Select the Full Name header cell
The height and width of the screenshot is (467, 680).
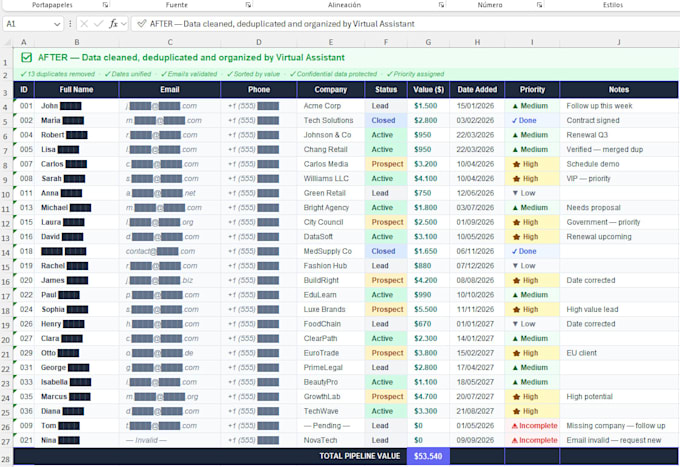[77, 90]
